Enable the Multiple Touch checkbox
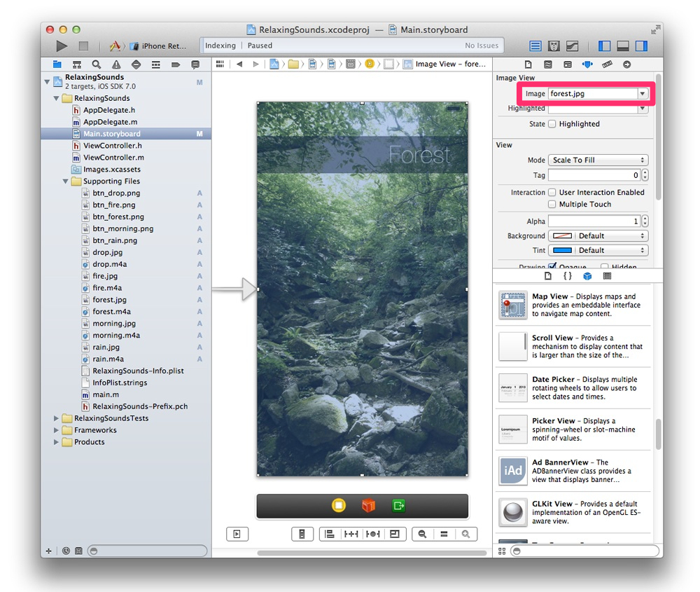 tap(552, 205)
